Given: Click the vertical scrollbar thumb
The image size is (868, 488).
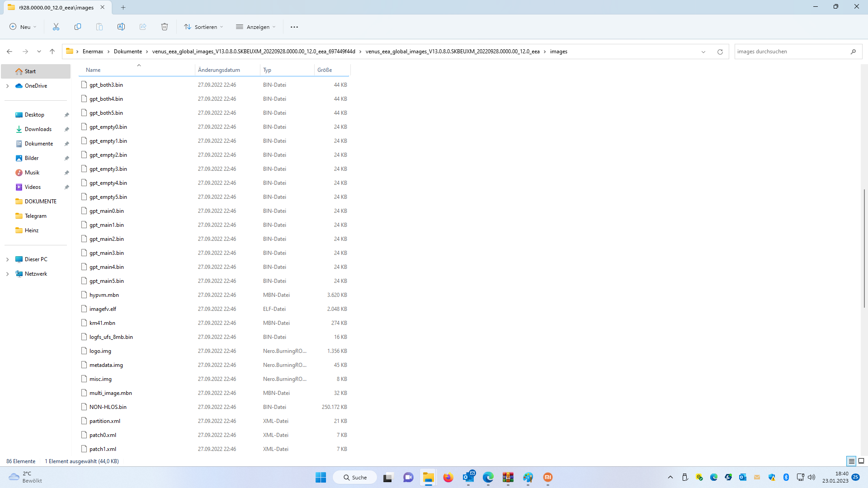Looking at the screenshot, I should (864, 249).
